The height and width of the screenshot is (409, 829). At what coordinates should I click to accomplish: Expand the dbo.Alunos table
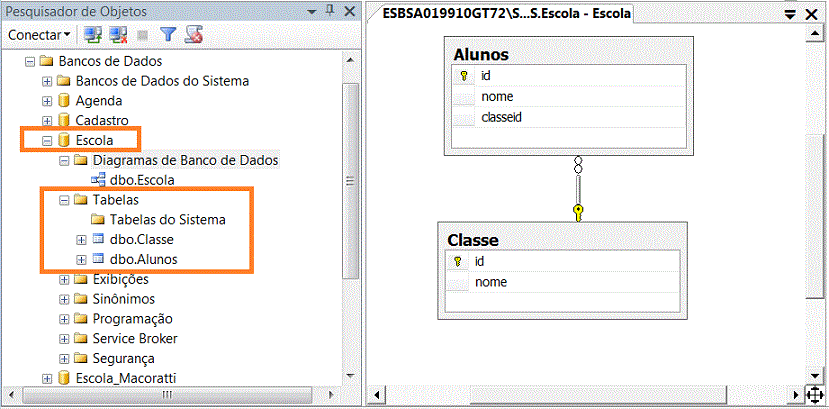point(81,259)
